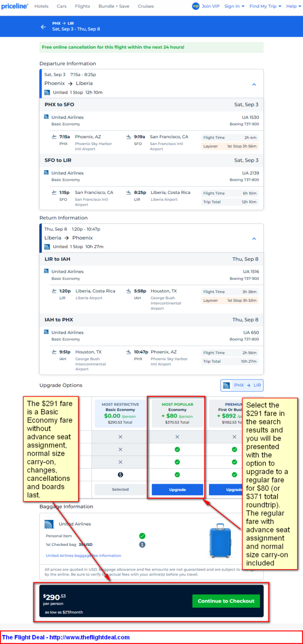Click the Personal Item green check icon
The height and width of the screenshot is (644, 303).
142,536
